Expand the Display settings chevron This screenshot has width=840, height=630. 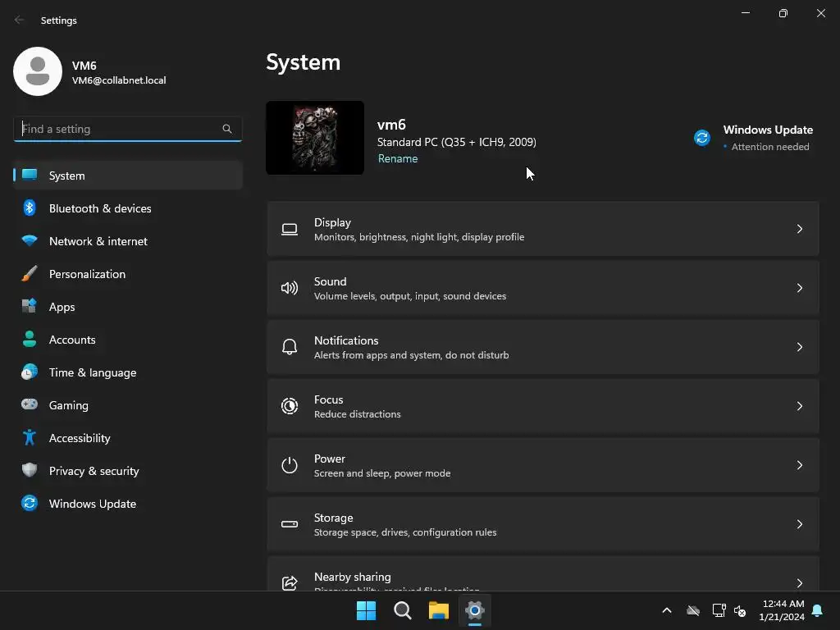[799, 230]
